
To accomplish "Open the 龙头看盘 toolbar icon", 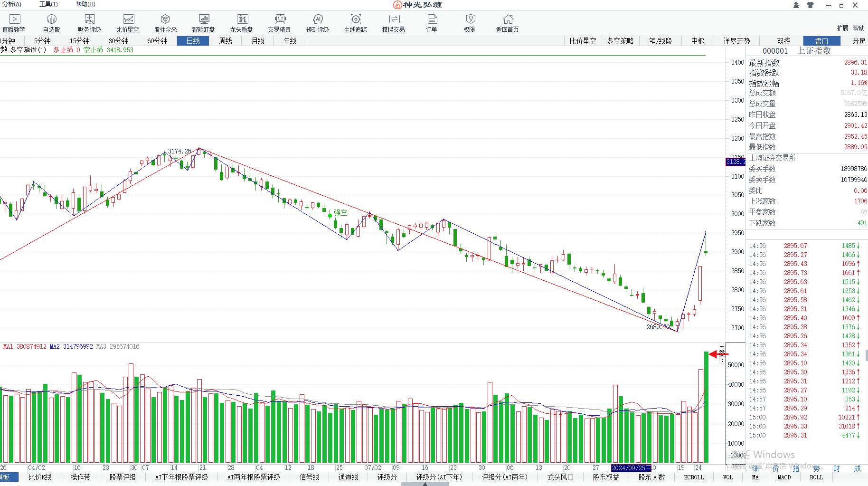I will pyautogui.click(x=242, y=23).
